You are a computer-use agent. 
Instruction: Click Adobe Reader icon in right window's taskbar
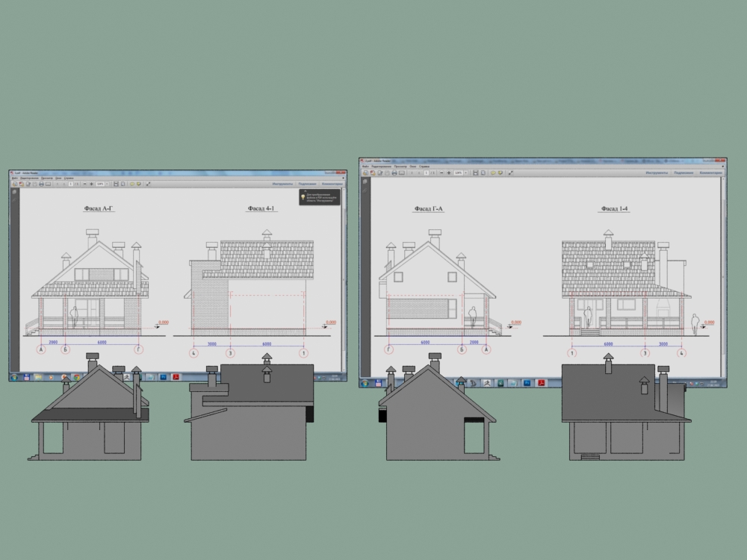tap(541, 383)
